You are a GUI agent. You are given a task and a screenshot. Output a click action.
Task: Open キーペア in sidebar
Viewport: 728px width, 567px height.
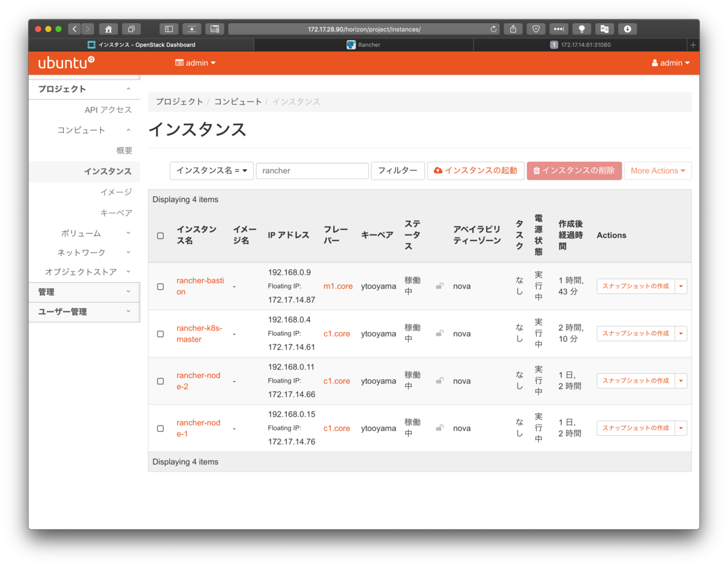click(x=116, y=212)
